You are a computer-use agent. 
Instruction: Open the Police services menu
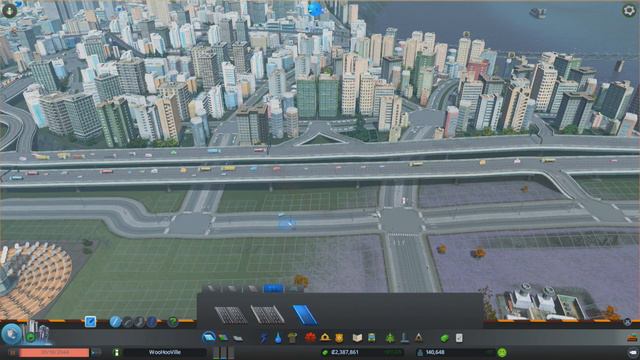pos(339,338)
